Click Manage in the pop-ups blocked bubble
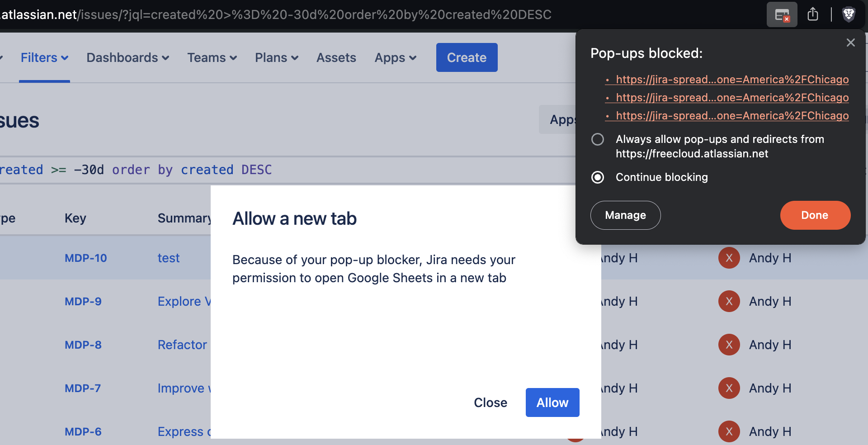The width and height of the screenshot is (868, 445). [x=625, y=215]
